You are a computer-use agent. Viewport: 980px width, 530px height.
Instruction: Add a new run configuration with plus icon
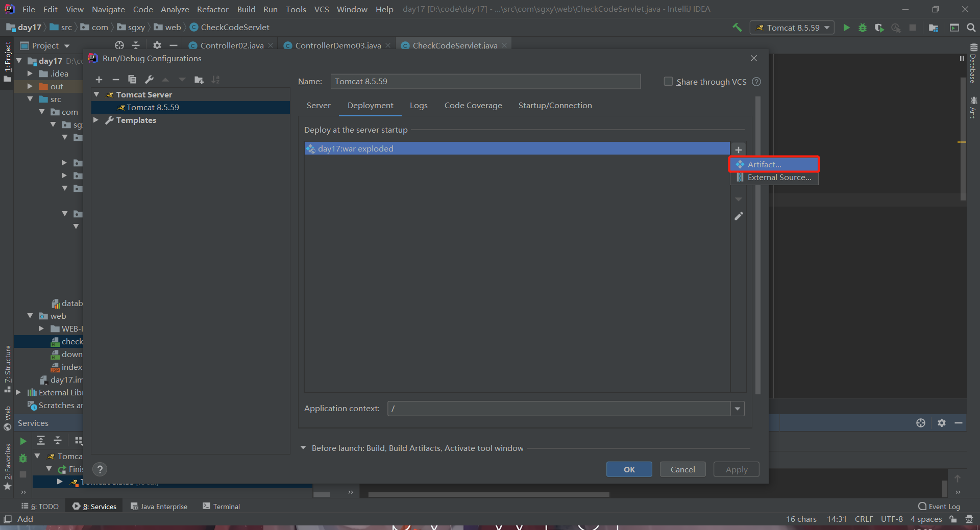point(99,80)
